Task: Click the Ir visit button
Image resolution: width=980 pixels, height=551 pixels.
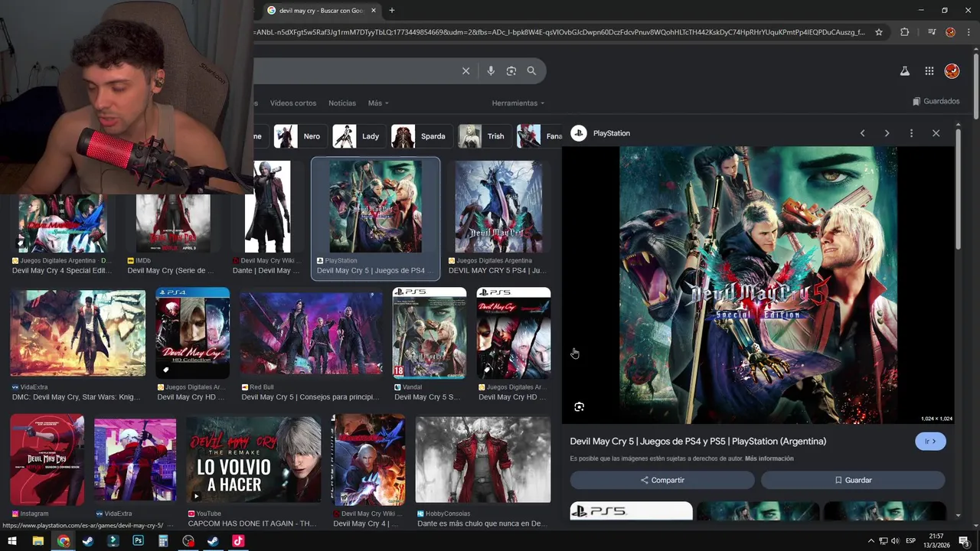Action: 930,442
